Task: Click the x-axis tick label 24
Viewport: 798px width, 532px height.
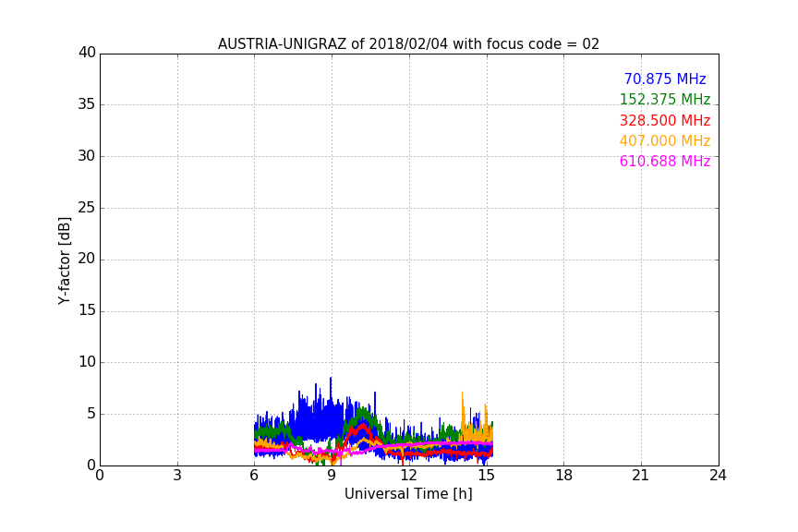Action: tap(718, 476)
